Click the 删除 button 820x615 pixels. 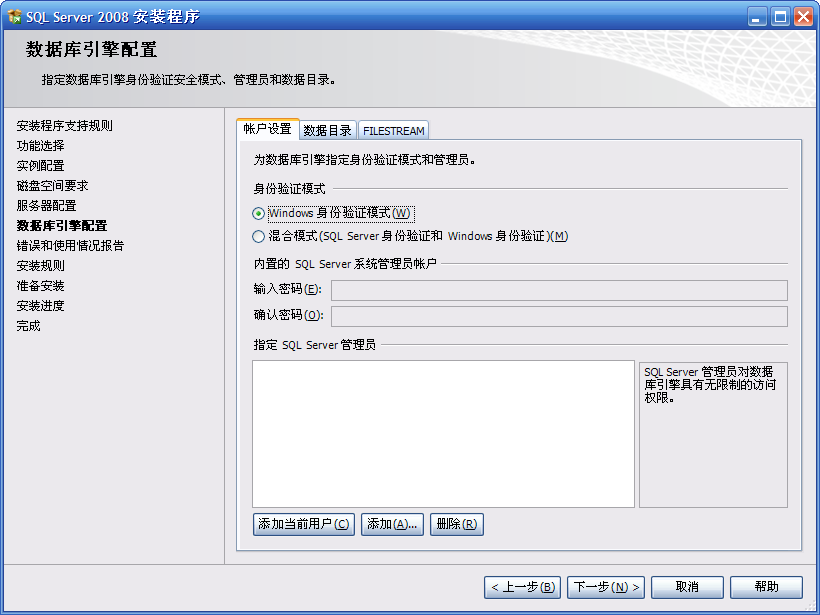click(x=456, y=524)
